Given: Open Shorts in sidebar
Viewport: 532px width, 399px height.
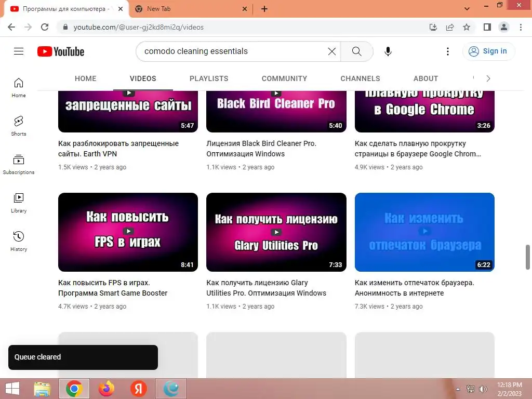Looking at the screenshot, I should 19,126.
